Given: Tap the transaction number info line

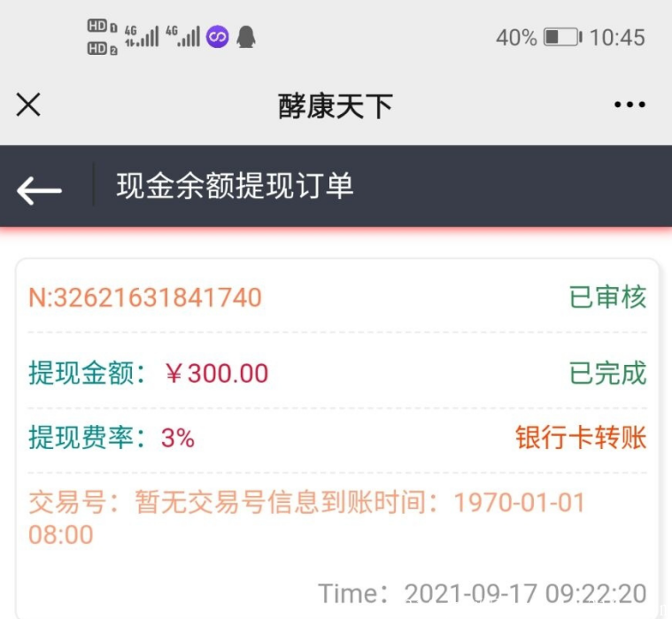Looking at the screenshot, I should tap(306, 504).
